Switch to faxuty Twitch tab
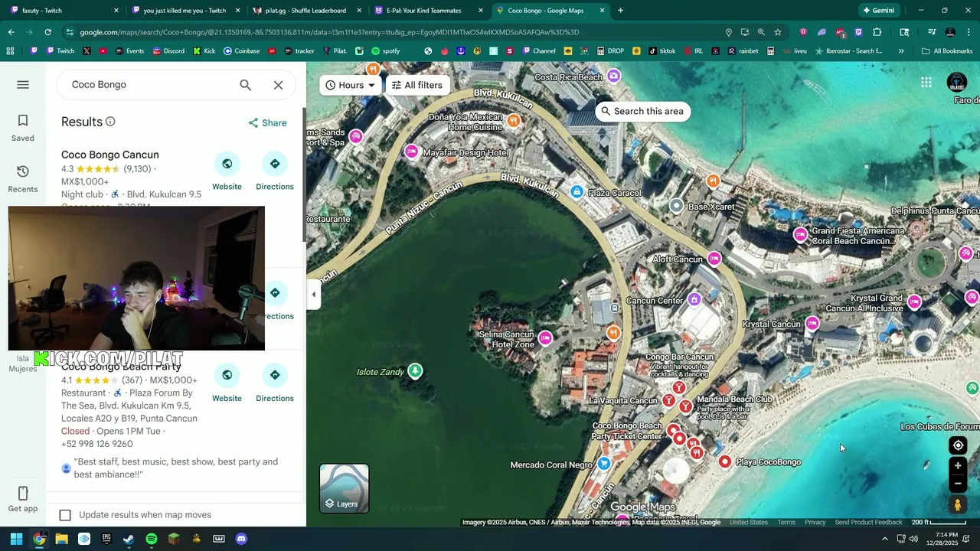 coord(63,11)
